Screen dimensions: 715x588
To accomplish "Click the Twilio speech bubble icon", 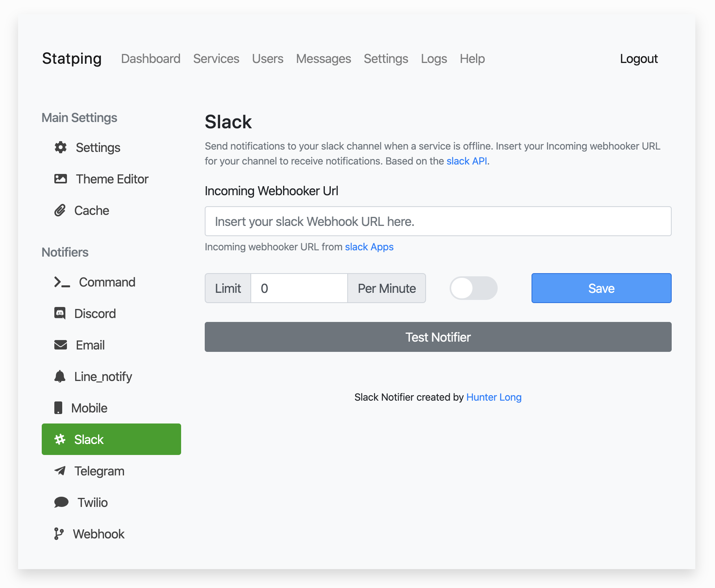I will tap(61, 503).
